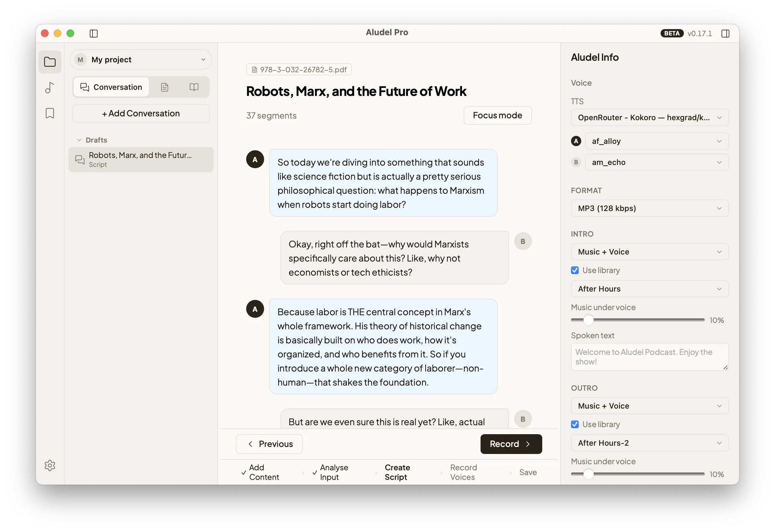The image size is (775, 532).
Task: Open the 978-3-032-26782-5.pdf source file chip
Action: point(299,69)
